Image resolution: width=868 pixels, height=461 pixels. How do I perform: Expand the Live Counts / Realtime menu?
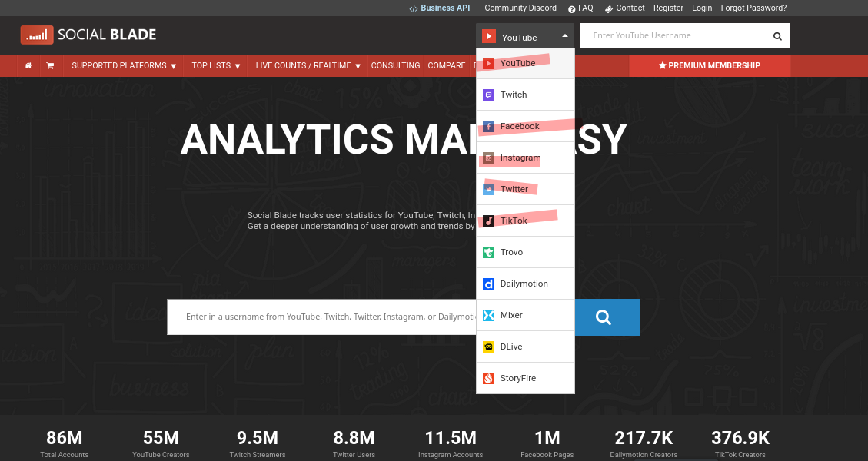point(308,66)
